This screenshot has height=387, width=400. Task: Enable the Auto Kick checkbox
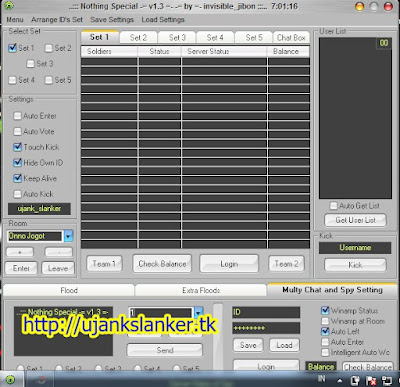click(17, 194)
